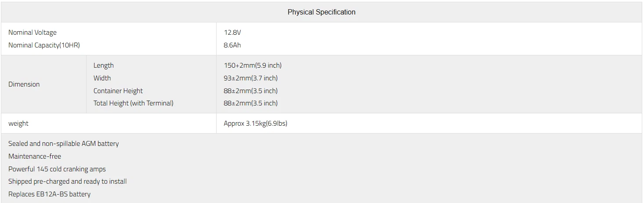Click the Sealed and non-spillable AGM battery line
The width and height of the screenshot is (644, 203).
(63, 144)
